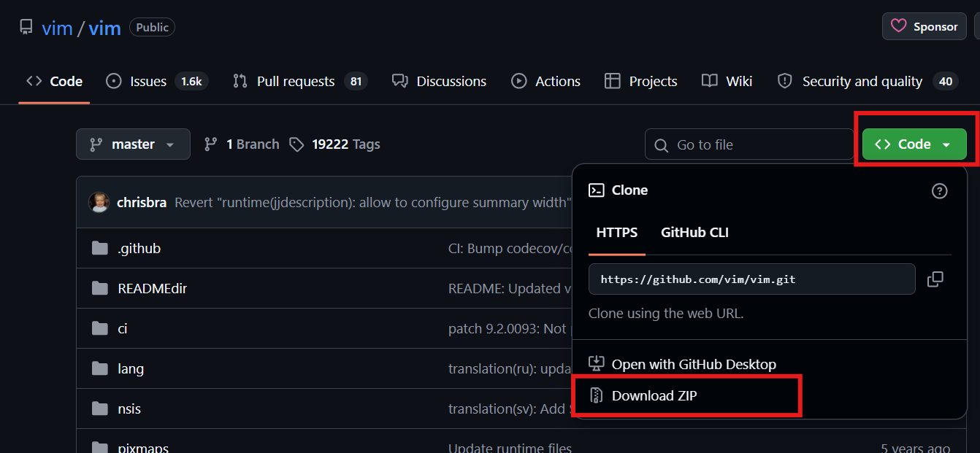Click the folder icon next to .github
Image resolution: width=980 pixels, height=453 pixels.
(100, 248)
